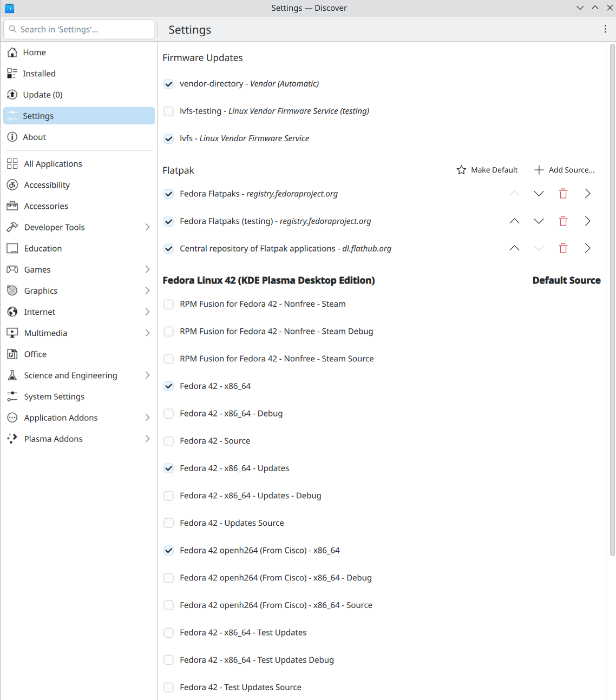
Task: Enable Fedora 42 - x86_64 - Debug repository
Action: 169,414
